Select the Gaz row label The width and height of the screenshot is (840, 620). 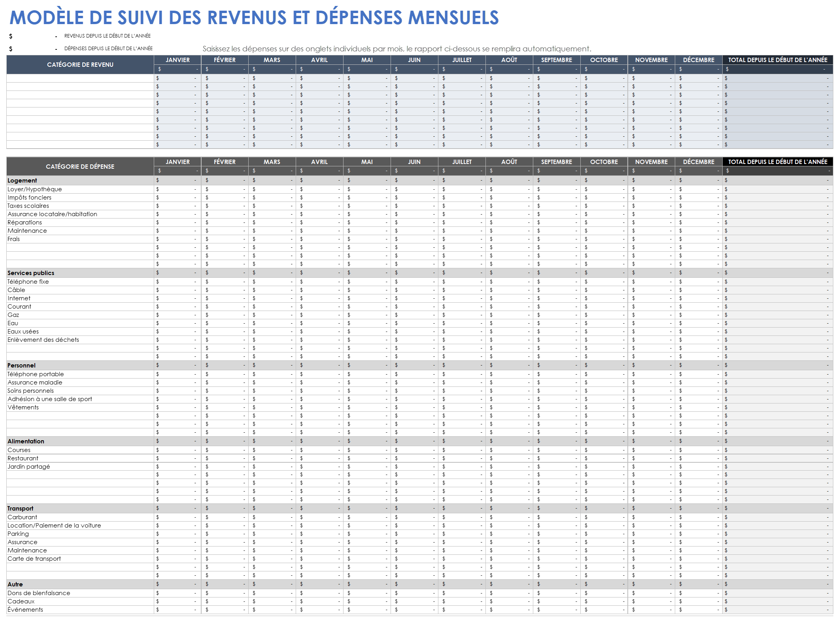click(13, 315)
